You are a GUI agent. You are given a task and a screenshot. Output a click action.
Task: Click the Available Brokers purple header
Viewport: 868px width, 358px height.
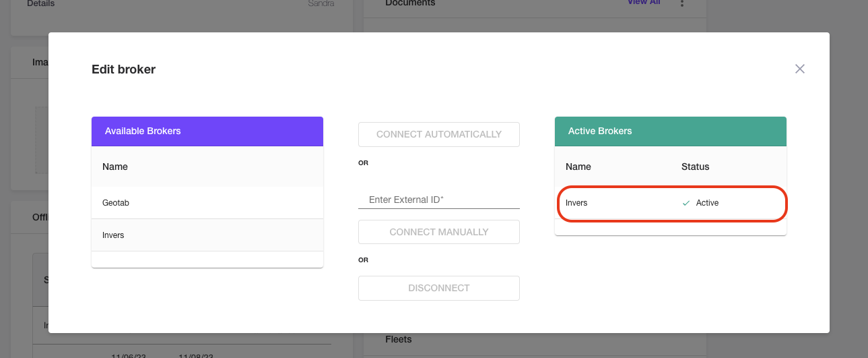(207, 131)
